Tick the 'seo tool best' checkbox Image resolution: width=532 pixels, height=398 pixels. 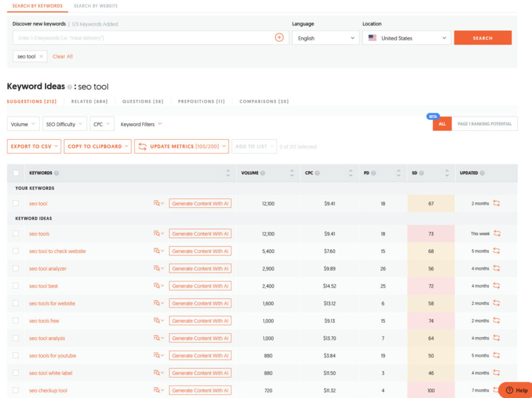[16, 286]
